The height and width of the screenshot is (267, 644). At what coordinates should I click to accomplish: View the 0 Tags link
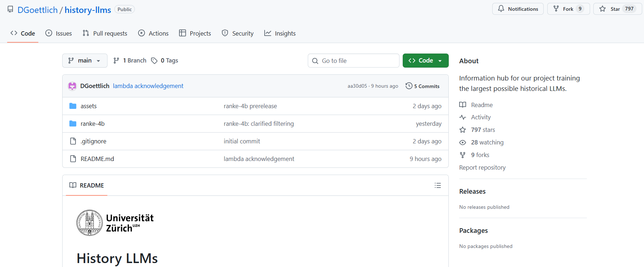165,61
